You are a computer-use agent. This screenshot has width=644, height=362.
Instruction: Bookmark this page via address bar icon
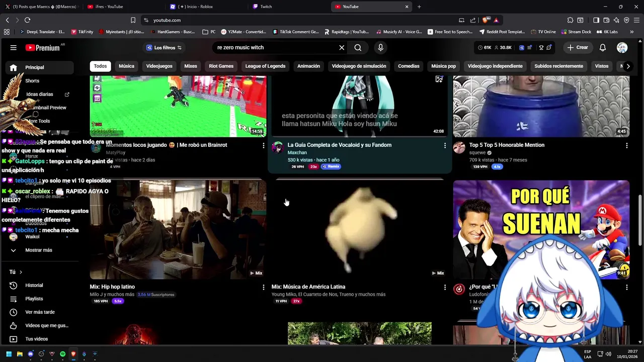point(133,20)
